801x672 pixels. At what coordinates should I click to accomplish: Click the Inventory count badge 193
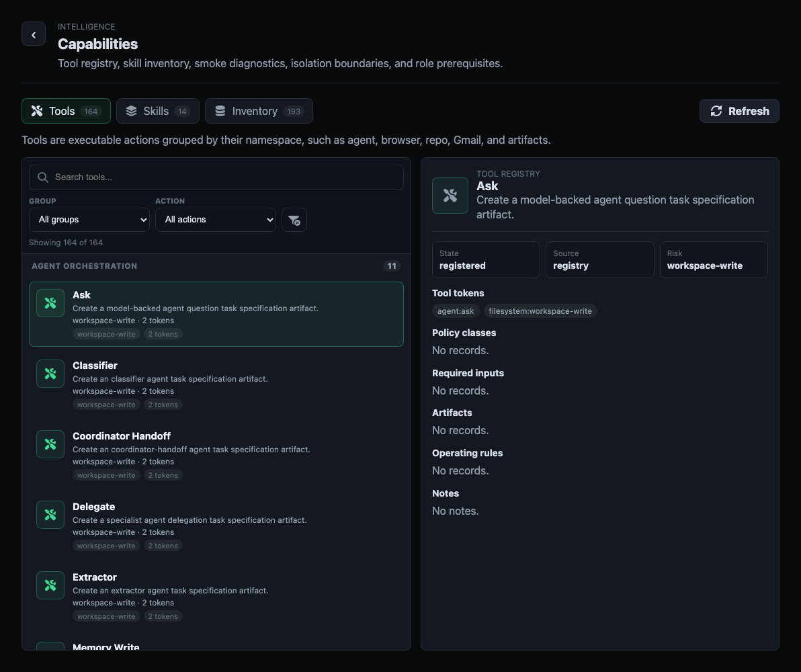pos(293,112)
